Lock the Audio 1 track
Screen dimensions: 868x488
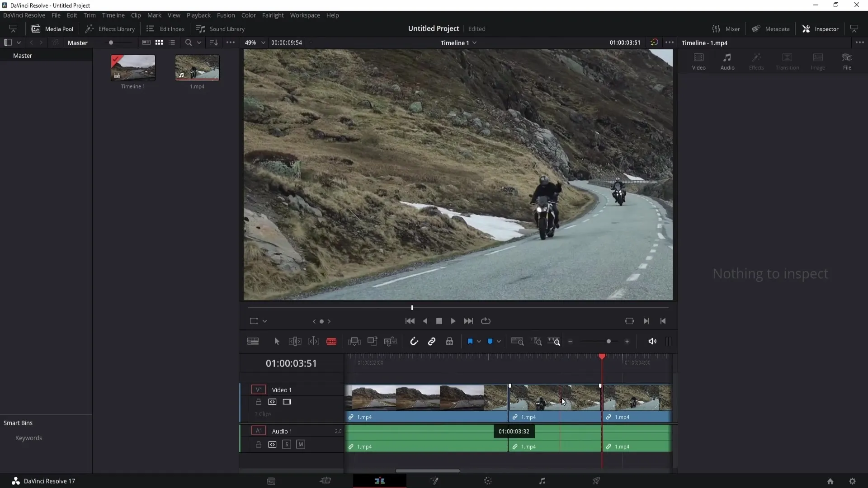pyautogui.click(x=259, y=445)
